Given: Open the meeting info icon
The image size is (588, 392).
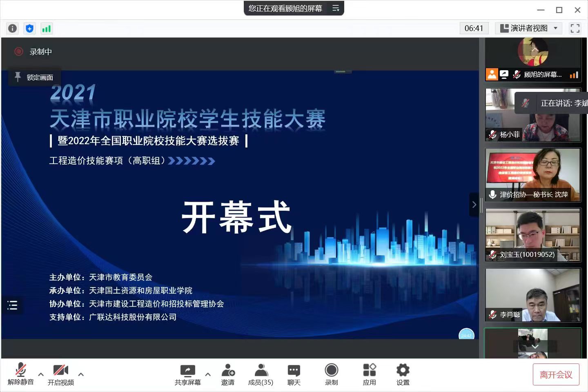Looking at the screenshot, I should (x=13, y=28).
